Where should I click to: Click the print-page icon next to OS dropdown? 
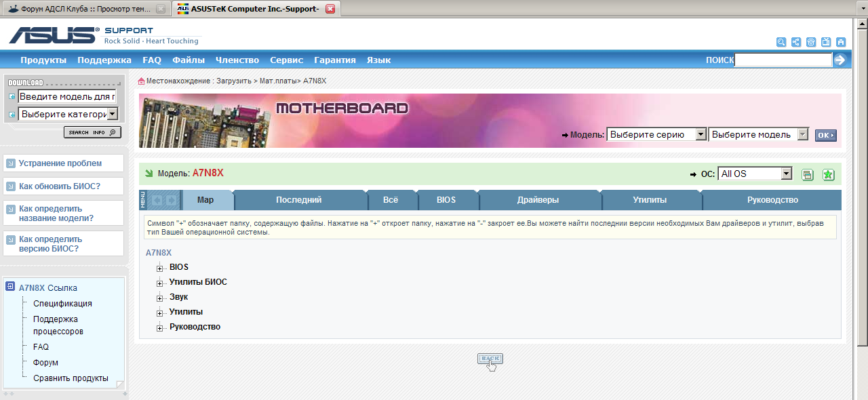click(x=808, y=174)
